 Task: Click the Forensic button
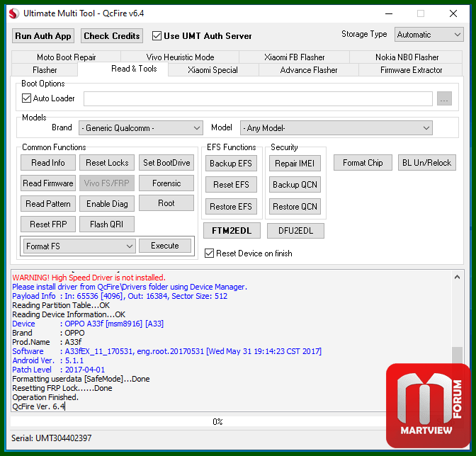tap(166, 183)
